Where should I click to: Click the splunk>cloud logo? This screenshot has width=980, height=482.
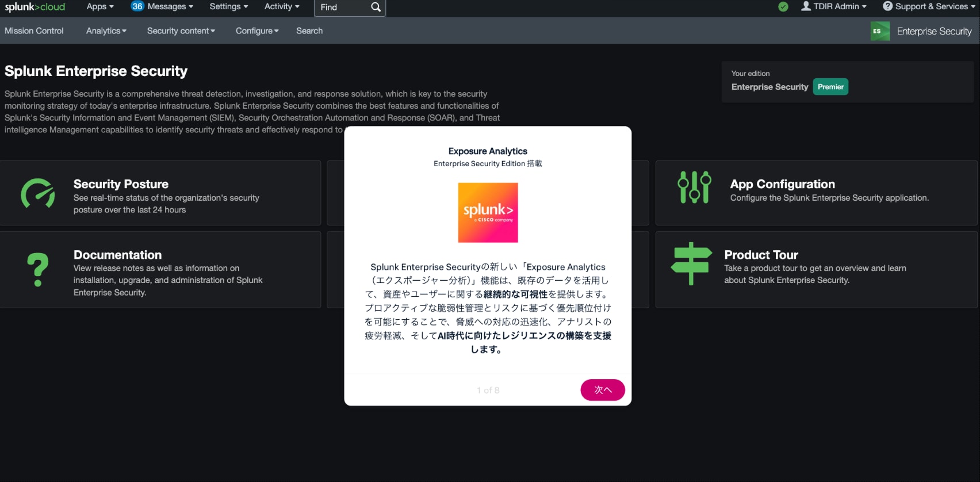click(x=35, y=7)
